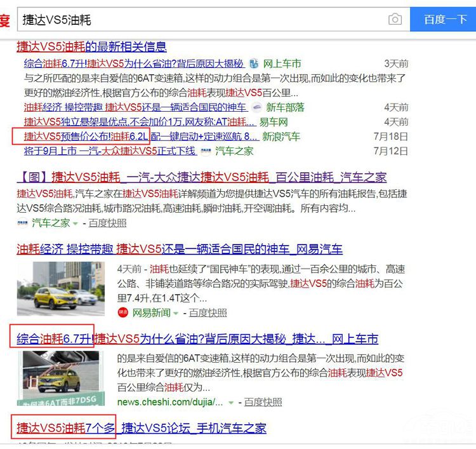This screenshot has height=449, width=476.
Task: Expand dropdown arrow next to 网易新闻
Action: [175, 313]
